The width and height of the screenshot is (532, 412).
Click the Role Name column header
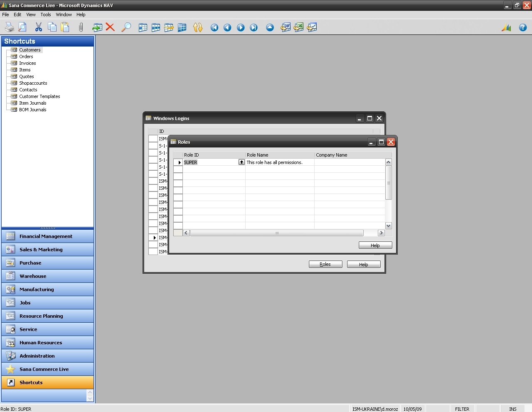[280, 155]
